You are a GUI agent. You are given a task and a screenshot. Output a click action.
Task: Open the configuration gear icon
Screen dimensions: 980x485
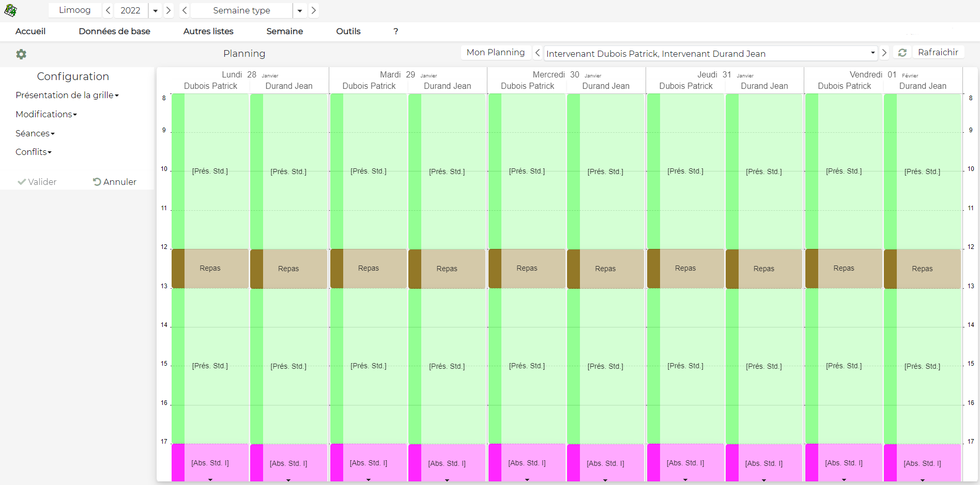point(21,54)
